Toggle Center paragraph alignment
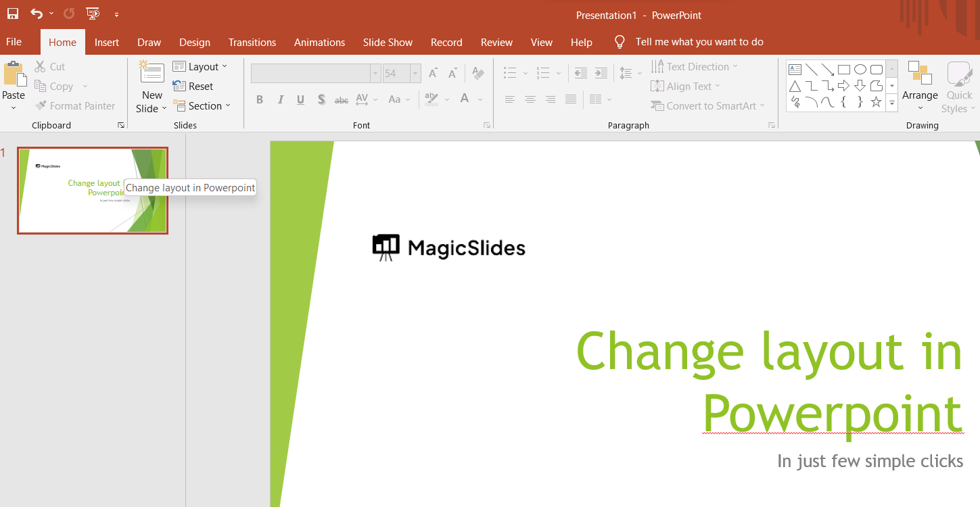 [x=530, y=99]
